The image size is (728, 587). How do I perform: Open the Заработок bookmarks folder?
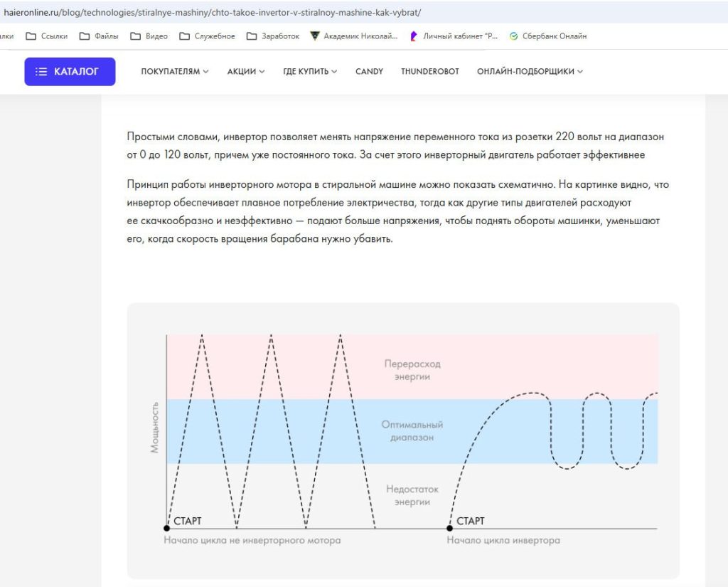273,36
